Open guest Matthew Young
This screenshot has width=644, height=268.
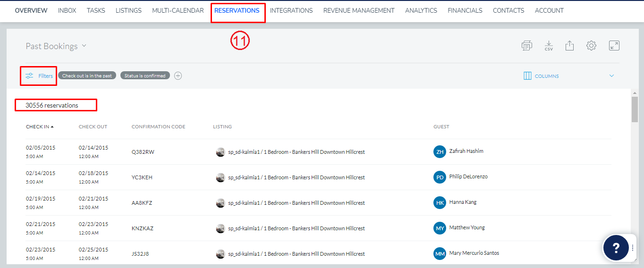[467, 228]
